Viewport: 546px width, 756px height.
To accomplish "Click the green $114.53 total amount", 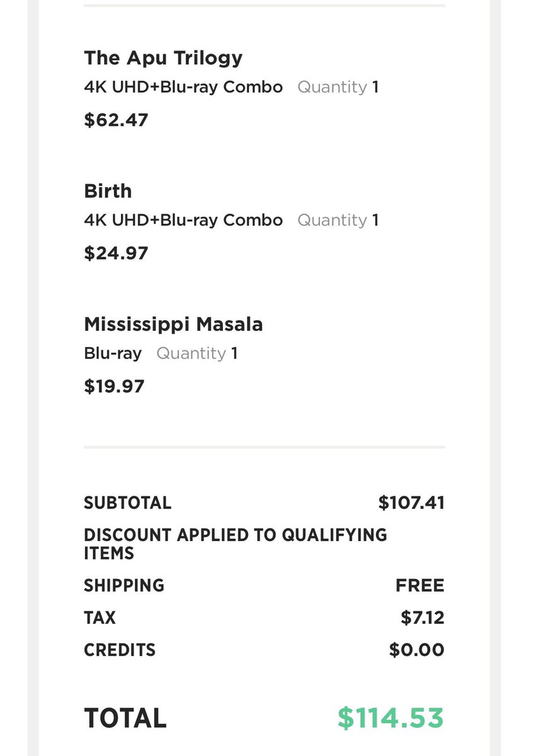I will [390, 718].
